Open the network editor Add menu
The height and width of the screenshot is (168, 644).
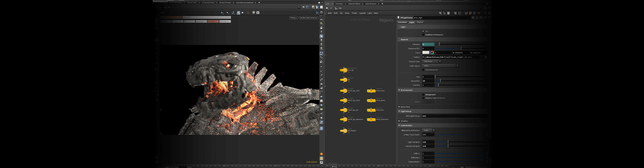pos(330,13)
